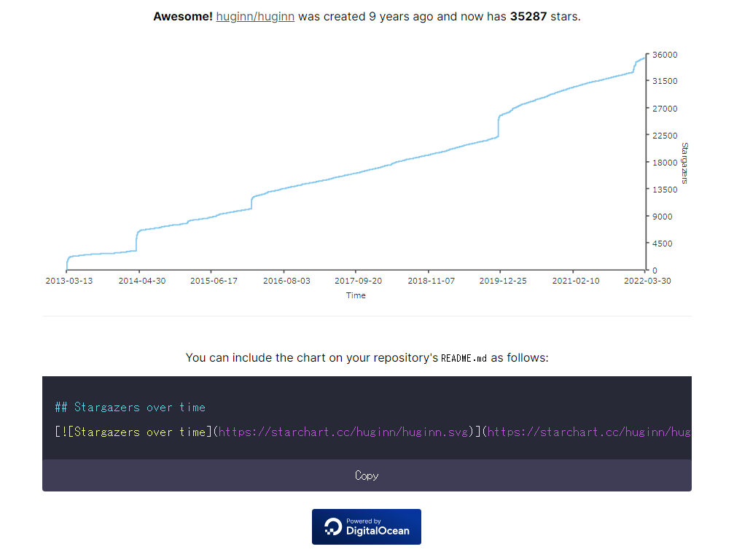Click the starchart.cc/huginn/huginn.svg URL in the snippet

tap(343, 432)
